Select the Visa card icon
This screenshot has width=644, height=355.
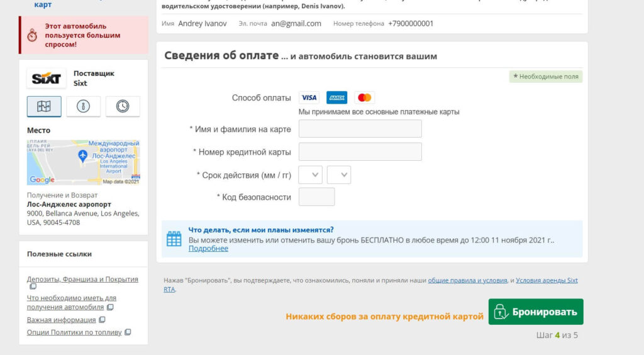click(x=309, y=97)
